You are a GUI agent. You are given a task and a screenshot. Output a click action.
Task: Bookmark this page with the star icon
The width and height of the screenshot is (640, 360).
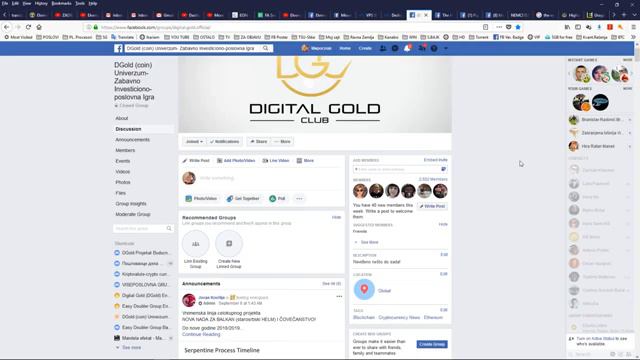point(518,27)
